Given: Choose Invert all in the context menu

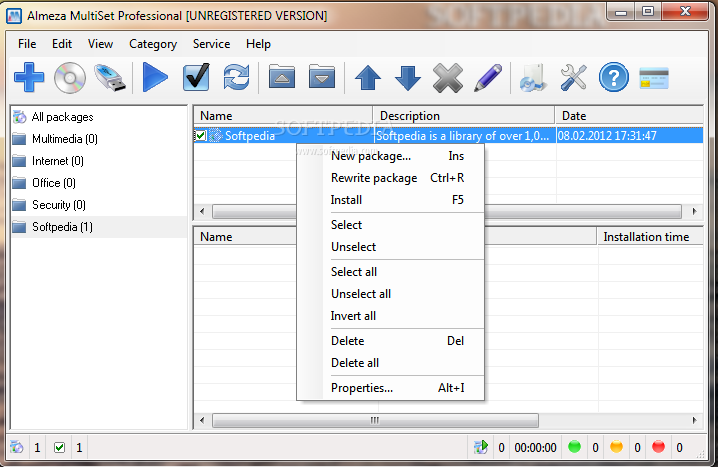Looking at the screenshot, I should pyautogui.click(x=391, y=315).
